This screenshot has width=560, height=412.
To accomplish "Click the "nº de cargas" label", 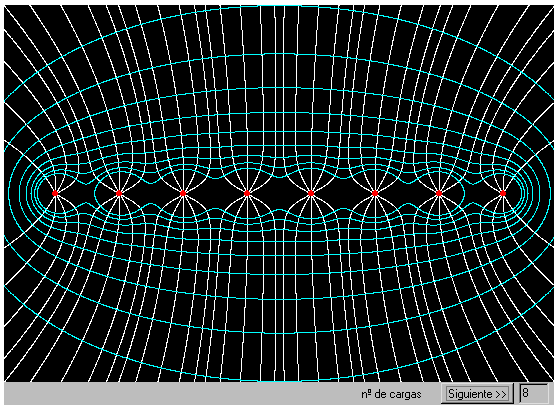I will coord(391,394).
